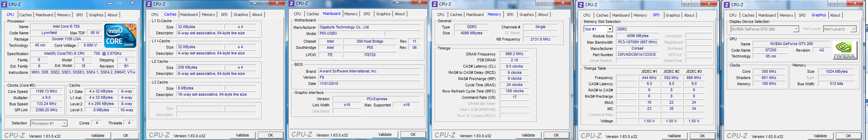Click OK in the CPU tab window

coord(126,135)
